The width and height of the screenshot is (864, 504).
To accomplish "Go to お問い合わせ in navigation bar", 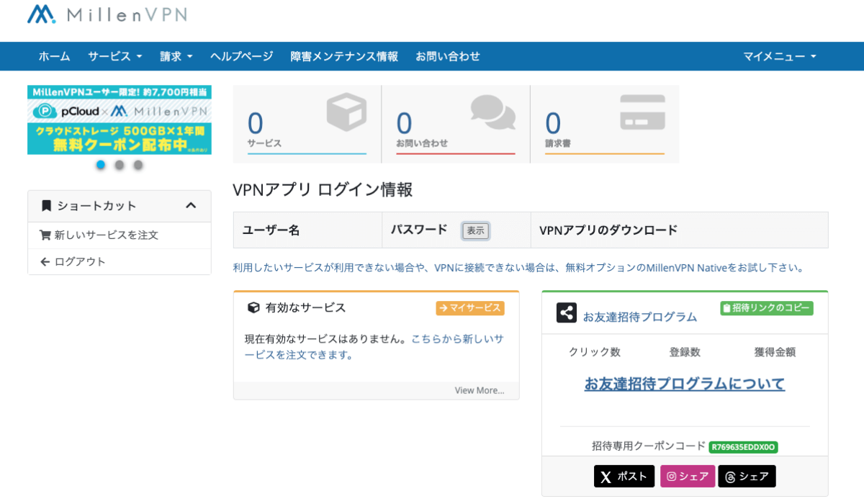I will pos(448,56).
